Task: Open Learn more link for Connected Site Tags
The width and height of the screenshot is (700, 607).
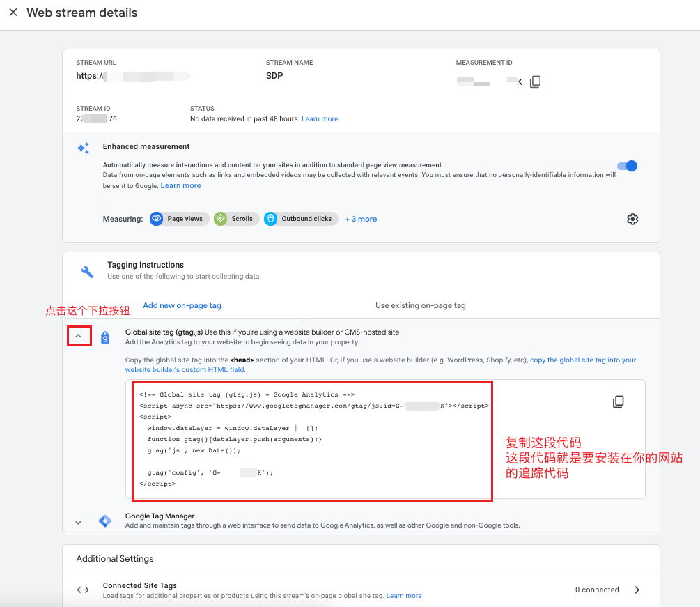Action: tap(404, 596)
